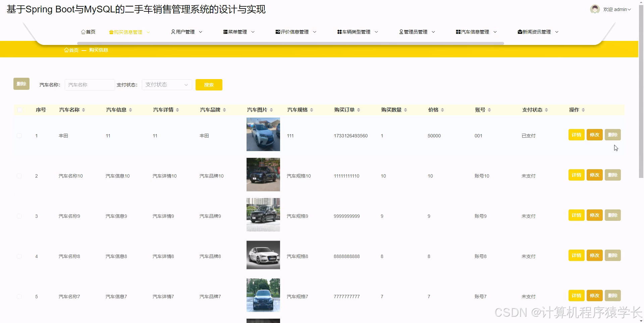This screenshot has width=644, height=323.
Task: Focus the 汽车名称 search input field
Action: pos(90,85)
